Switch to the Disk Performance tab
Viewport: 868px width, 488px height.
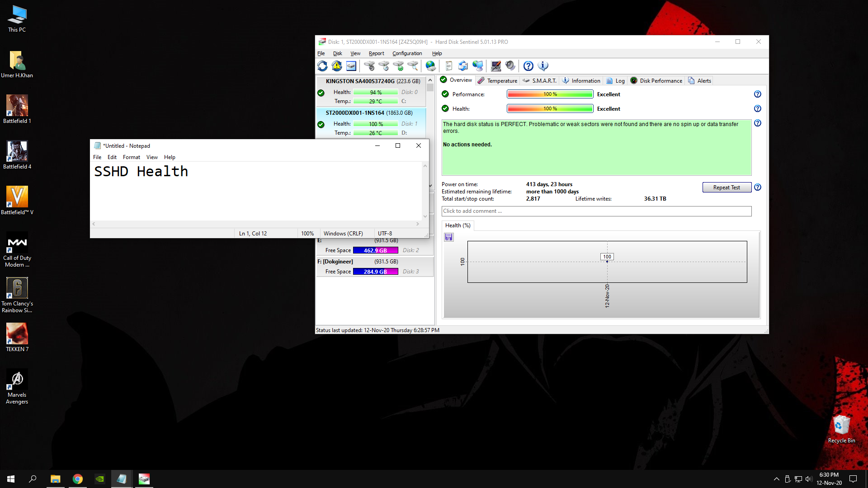[656, 80]
